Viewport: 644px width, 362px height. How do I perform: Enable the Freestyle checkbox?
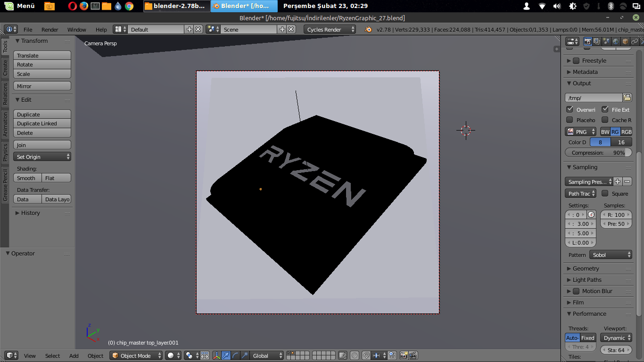576,61
